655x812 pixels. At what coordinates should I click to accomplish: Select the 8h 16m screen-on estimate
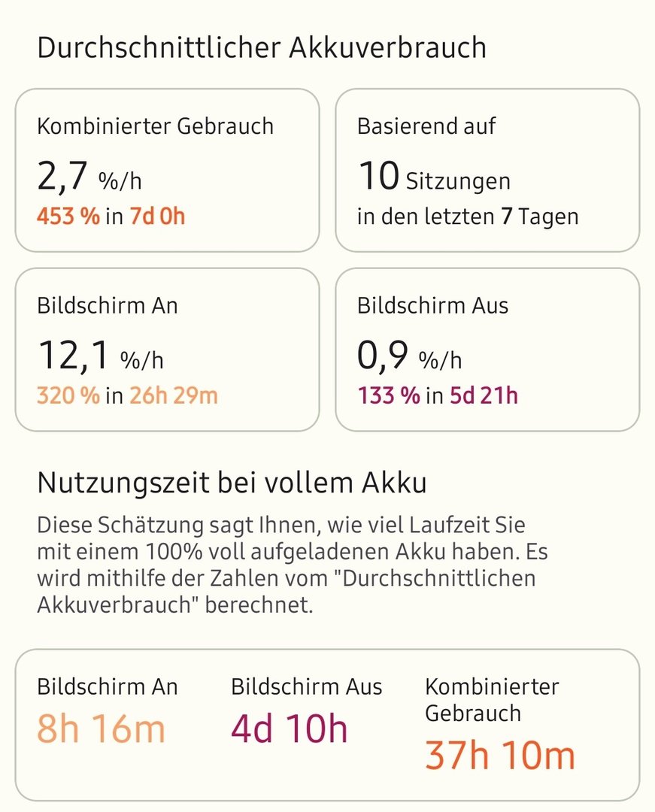pos(101,729)
